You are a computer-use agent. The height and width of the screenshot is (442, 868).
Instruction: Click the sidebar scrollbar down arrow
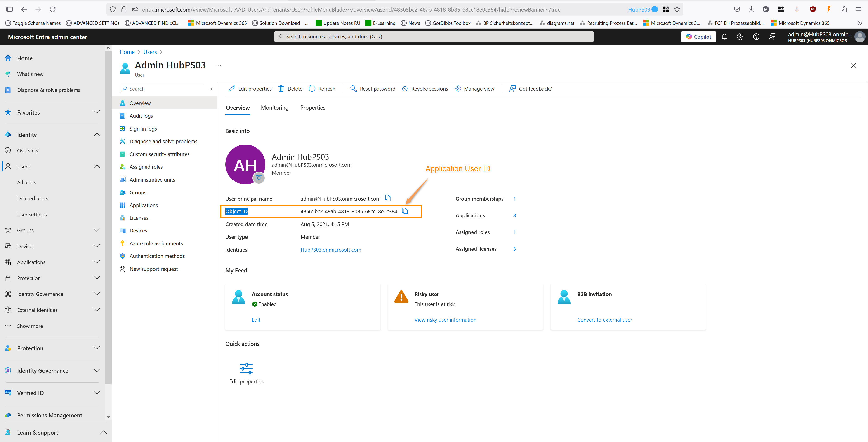[x=108, y=416]
